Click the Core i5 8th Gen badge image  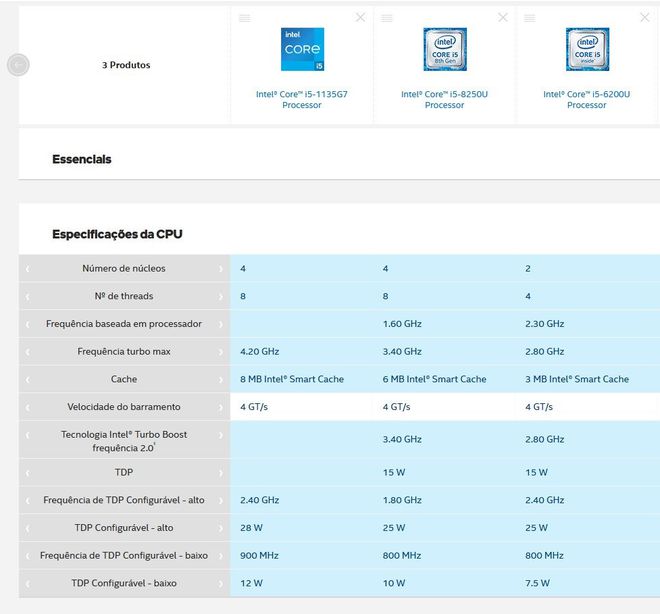pyautogui.click(x=445, y=49)
